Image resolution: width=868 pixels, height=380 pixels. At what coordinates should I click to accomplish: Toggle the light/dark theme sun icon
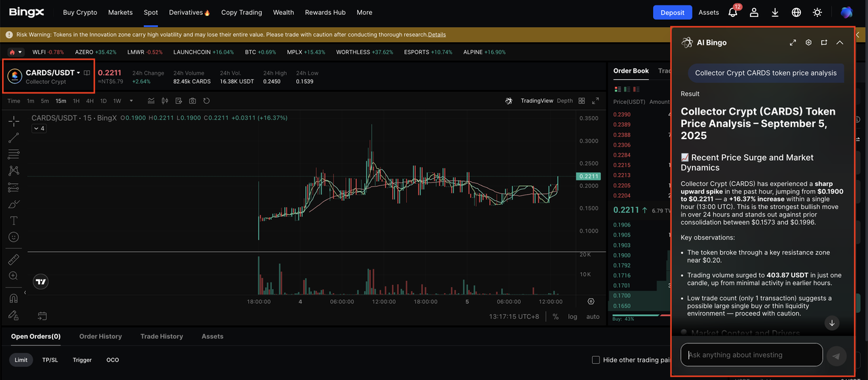[x=817, y=12]
